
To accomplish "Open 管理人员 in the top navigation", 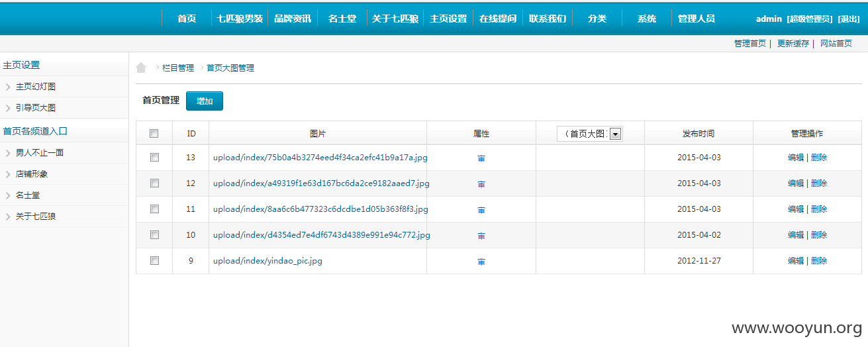I will click(x=697, y=19).
